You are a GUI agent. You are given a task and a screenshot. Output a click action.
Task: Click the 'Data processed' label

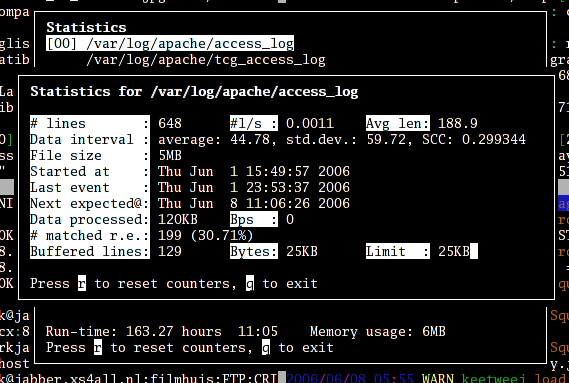pyautogui.click(x=90, y=219)
